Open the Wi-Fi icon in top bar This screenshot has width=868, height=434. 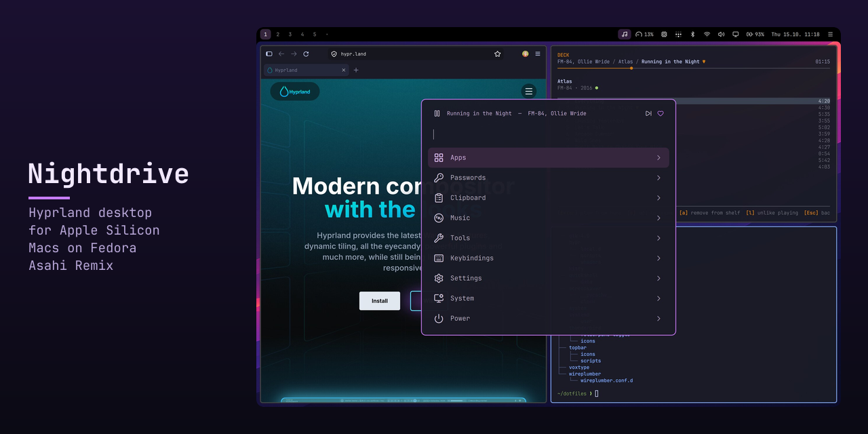click(x=707, y=34)
